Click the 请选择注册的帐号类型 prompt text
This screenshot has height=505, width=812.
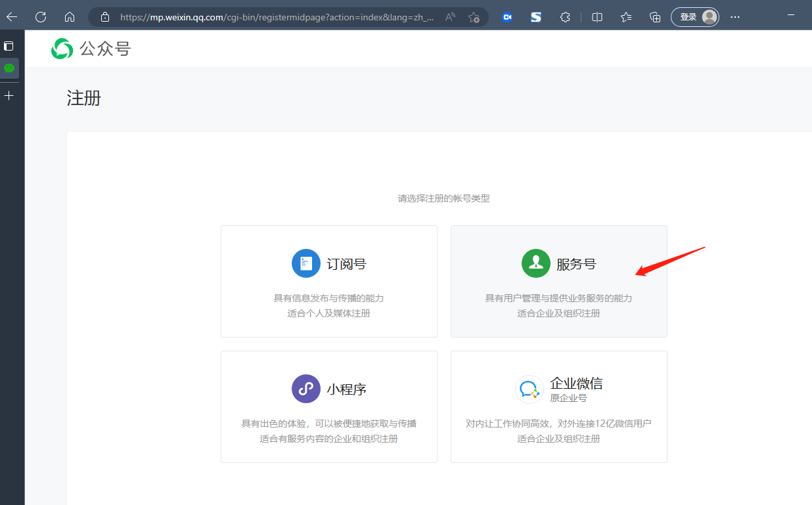(444, 198)
